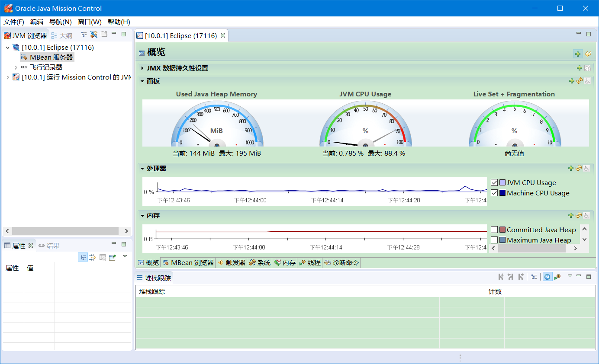The image size is (599, 364).
Task: Click the JVM CPU Usage light purple swatch
Action: pyautogui.click(x=502, y=182)
